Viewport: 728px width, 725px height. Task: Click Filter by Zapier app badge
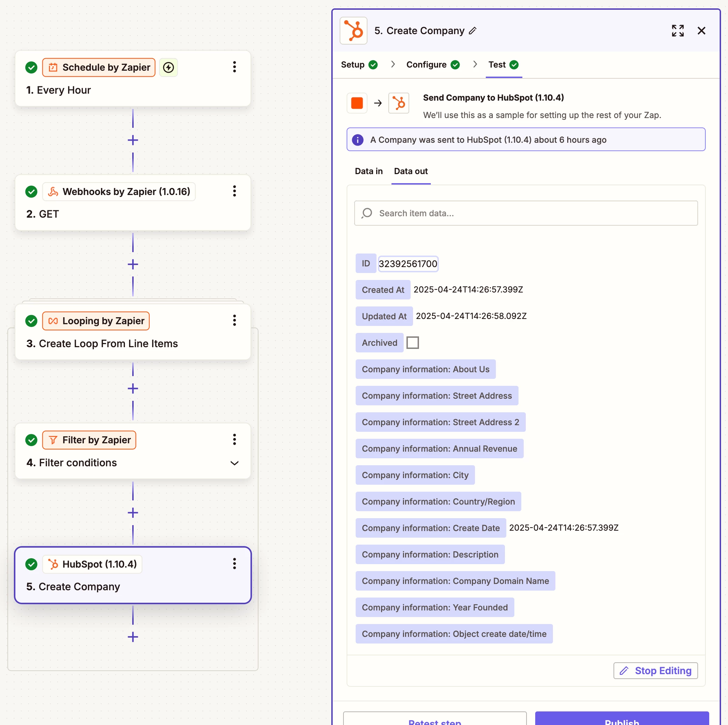89,440
